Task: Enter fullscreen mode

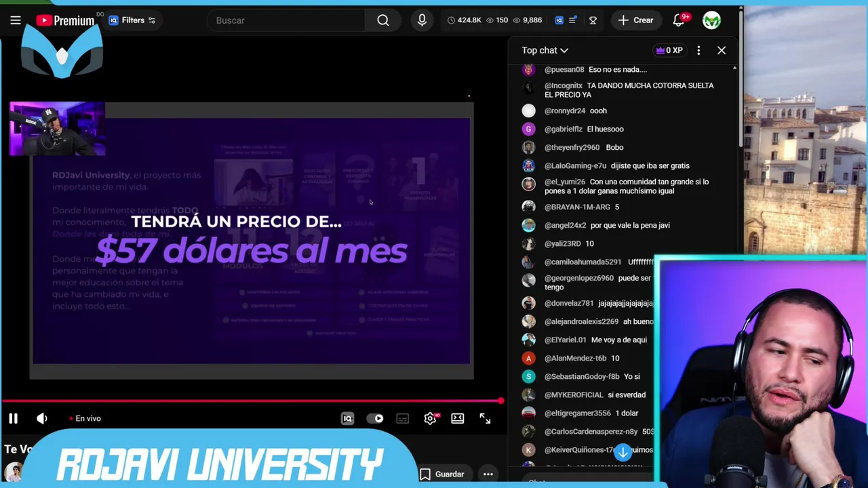Action: coord(485,418)
